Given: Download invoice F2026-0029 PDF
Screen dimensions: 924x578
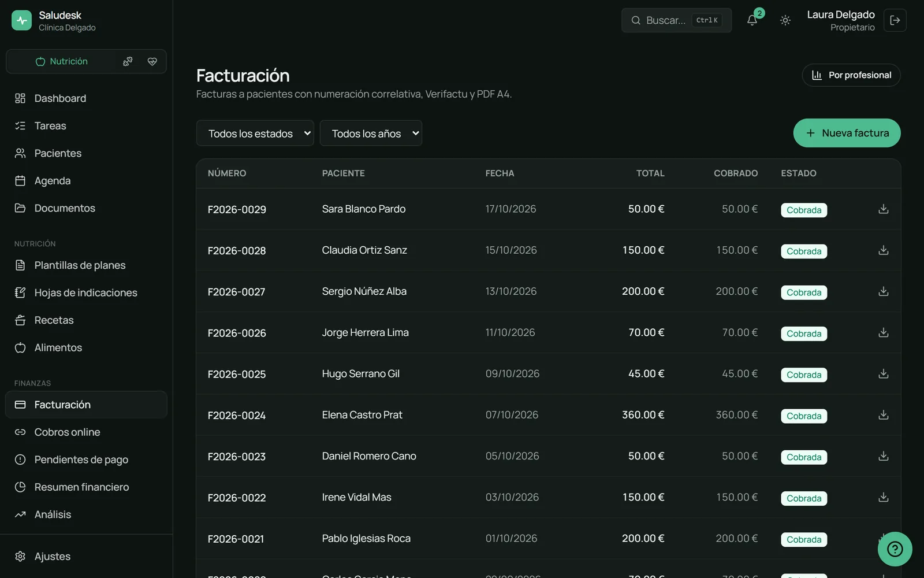Looking at the screenshot, I should coord(883,209).
